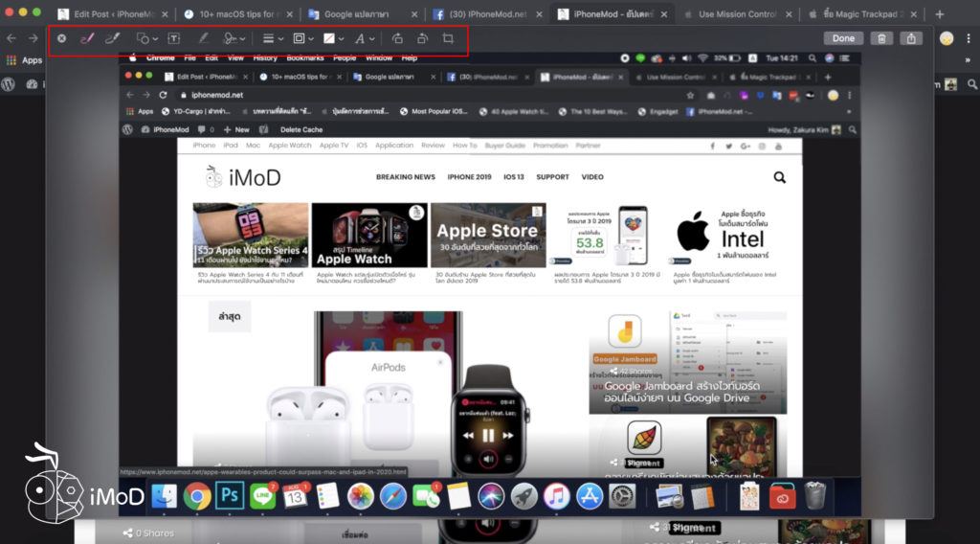
Task: Click the admin bar search magnifier
Action: tap(972, 83)
